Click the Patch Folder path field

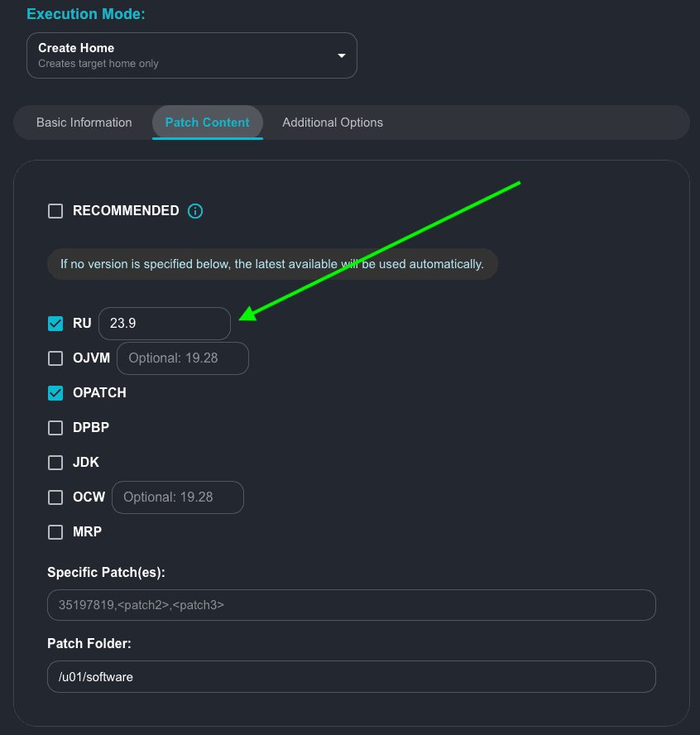coord(351,676)
